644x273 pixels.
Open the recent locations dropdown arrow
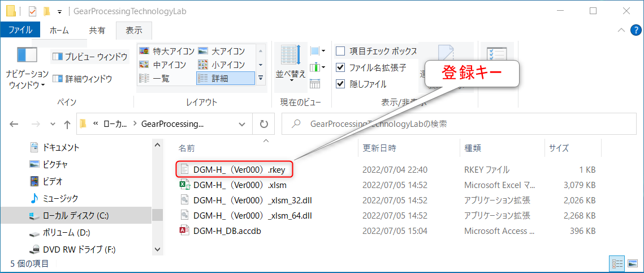coord(53,123)
